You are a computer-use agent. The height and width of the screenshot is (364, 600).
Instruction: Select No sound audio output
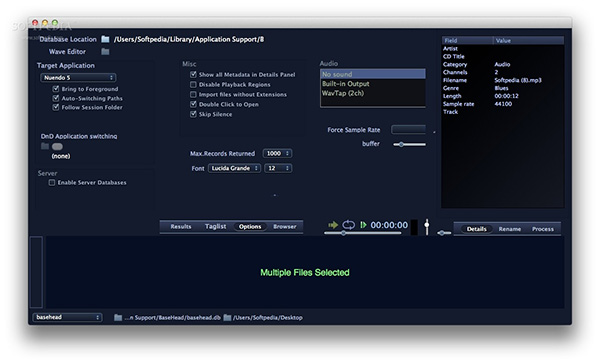(373, 74)
